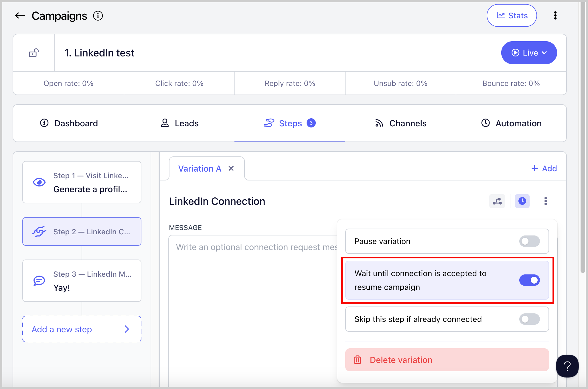Click Delete variation button

point(447,360)
